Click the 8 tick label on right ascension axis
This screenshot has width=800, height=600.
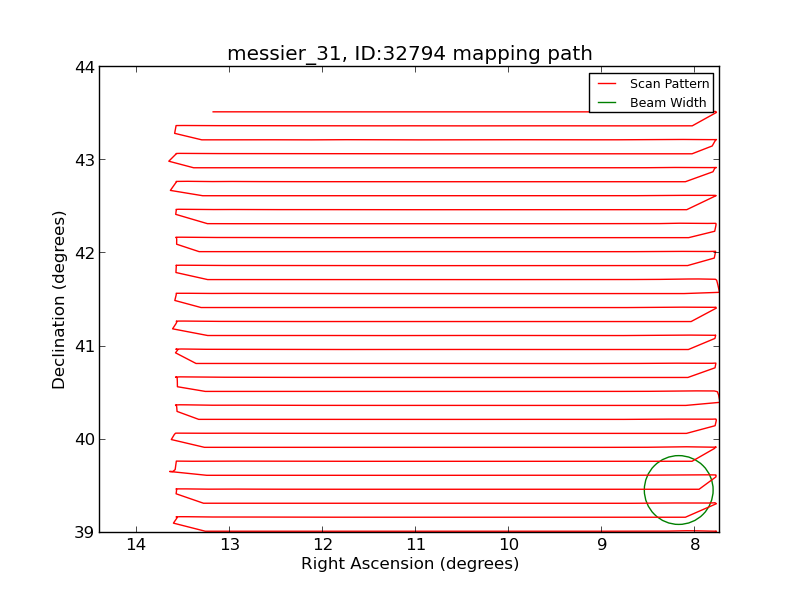(694, 545)
